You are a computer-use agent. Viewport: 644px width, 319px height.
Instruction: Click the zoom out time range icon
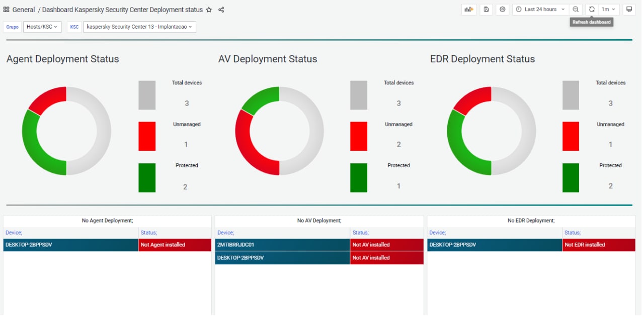click(x=576, y=10)
